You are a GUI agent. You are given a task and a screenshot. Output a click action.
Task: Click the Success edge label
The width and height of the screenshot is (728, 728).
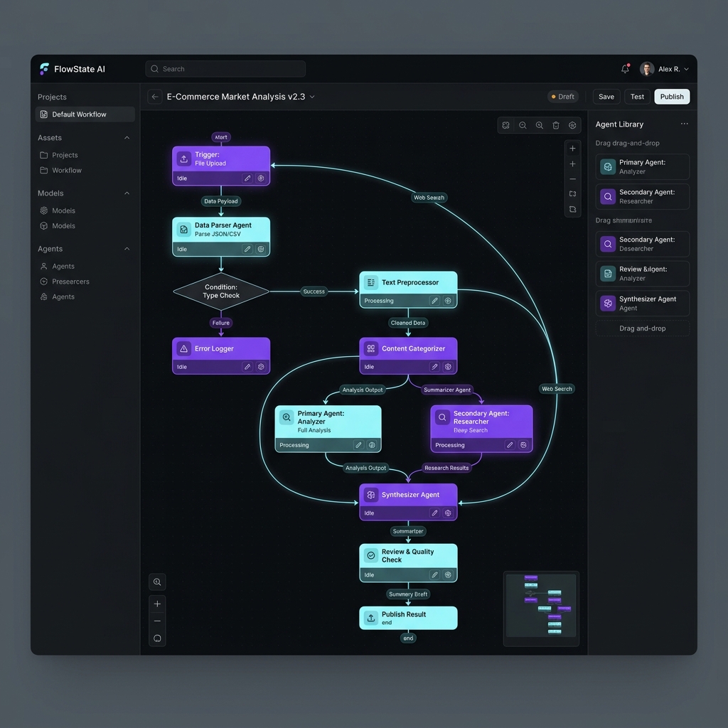(x=314, y=291)
